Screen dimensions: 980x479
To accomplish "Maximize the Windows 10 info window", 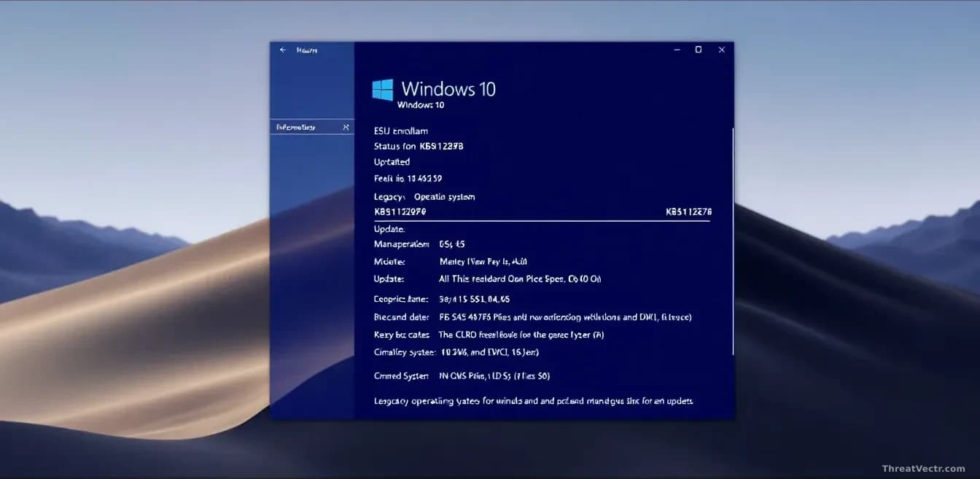I will [x=699, y=50].
